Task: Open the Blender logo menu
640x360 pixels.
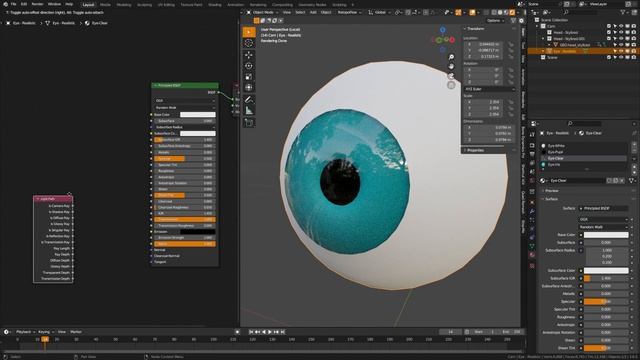Action: (5, 4)
